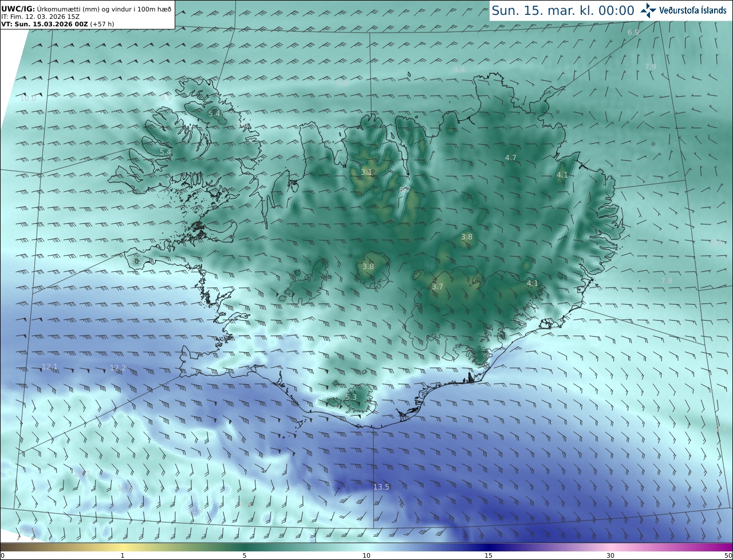
Task: Click the '50' tick on the color scale
Action: [x=728, y=555]
